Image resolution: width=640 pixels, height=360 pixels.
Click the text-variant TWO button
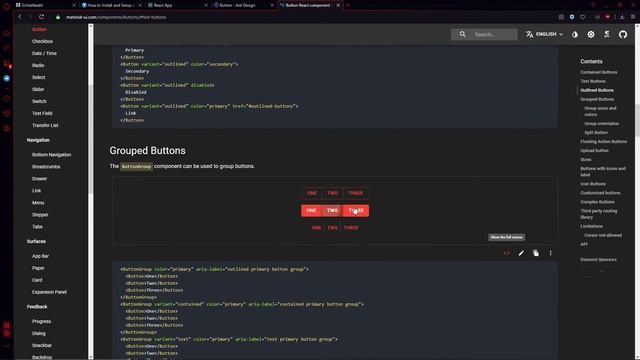(x=333, y=228)
